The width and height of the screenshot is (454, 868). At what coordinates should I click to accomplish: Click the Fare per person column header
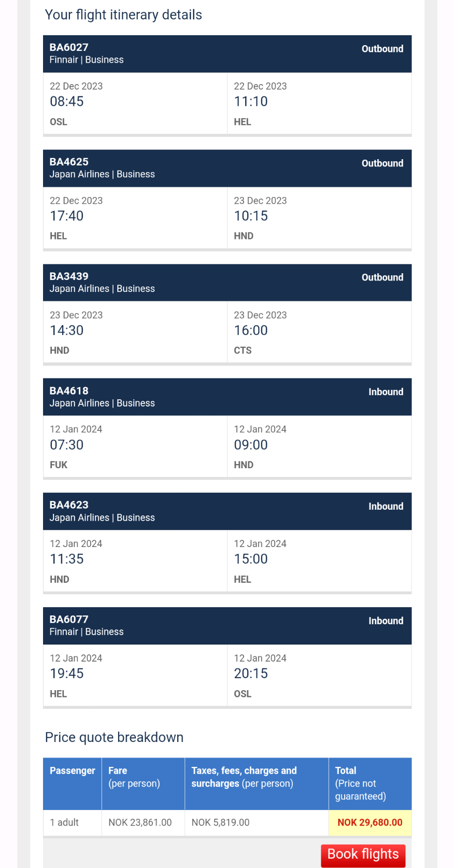pyautogui.click(x=143, y=784)
